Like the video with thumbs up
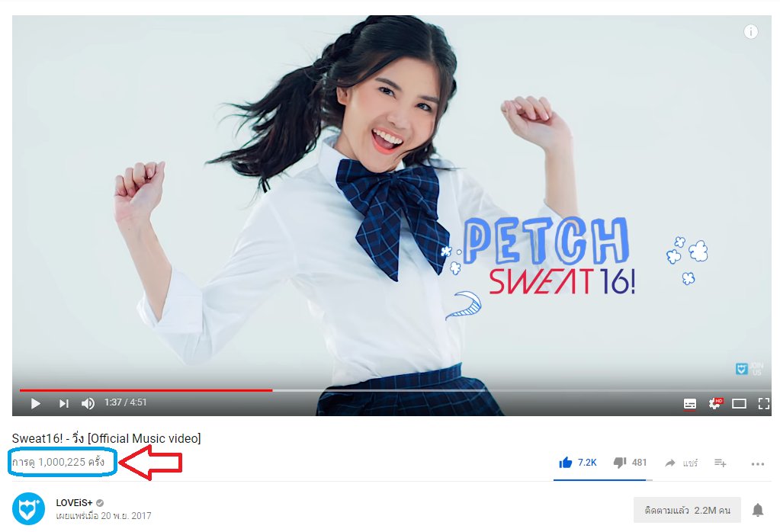Viewport: 780px width, 532px height. click(567, 462)
